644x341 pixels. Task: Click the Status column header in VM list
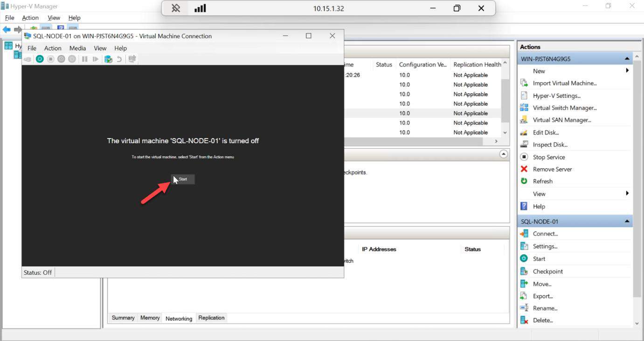click(x=384, y=64)
